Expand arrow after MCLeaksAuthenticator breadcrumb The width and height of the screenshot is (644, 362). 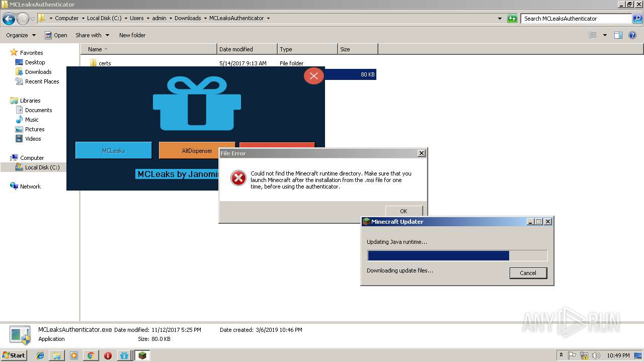268,18
